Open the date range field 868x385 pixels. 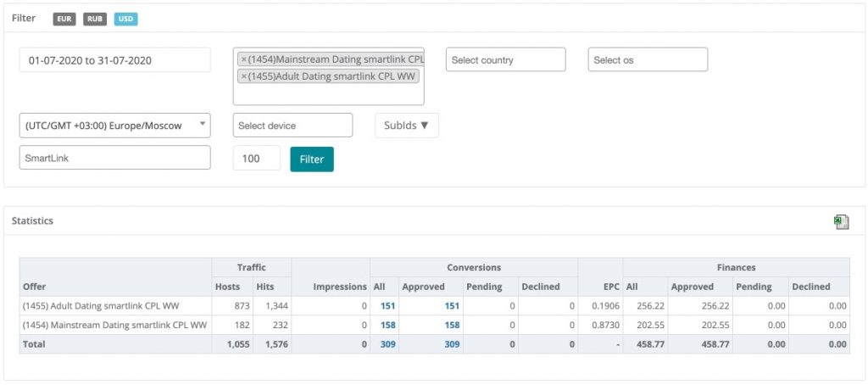pyautogui.click(x=114, y=60)
